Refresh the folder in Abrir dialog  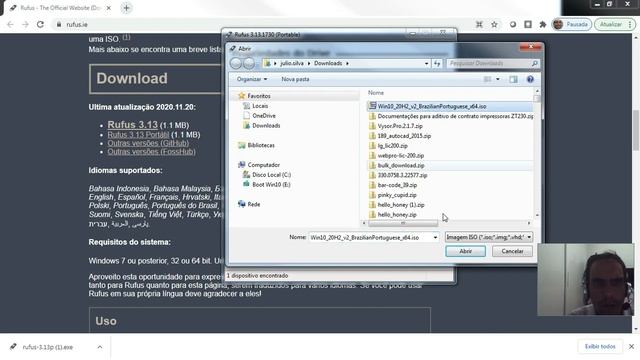coord(437,63)
